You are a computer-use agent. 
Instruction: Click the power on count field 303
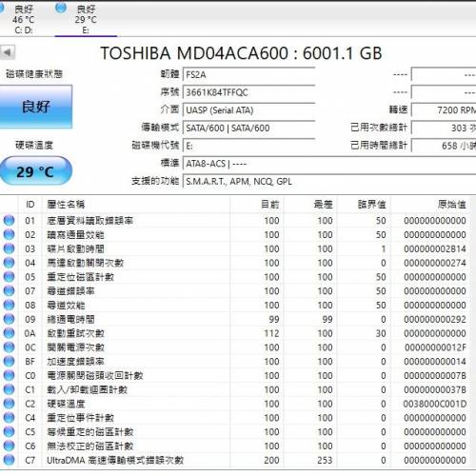(x=444, y=128)
